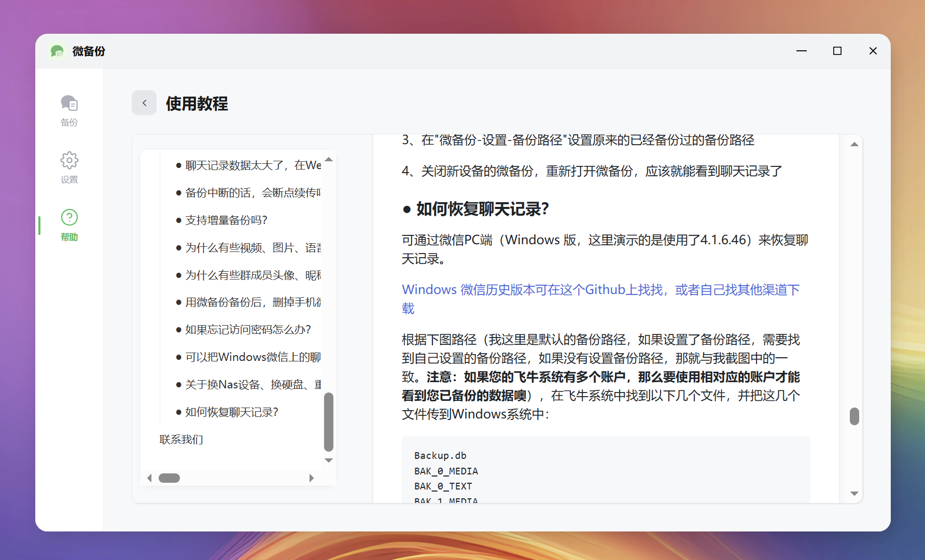The image size is (925, 560).
Task: Click the 微备份 title text in the title bar
Action: 89,51
